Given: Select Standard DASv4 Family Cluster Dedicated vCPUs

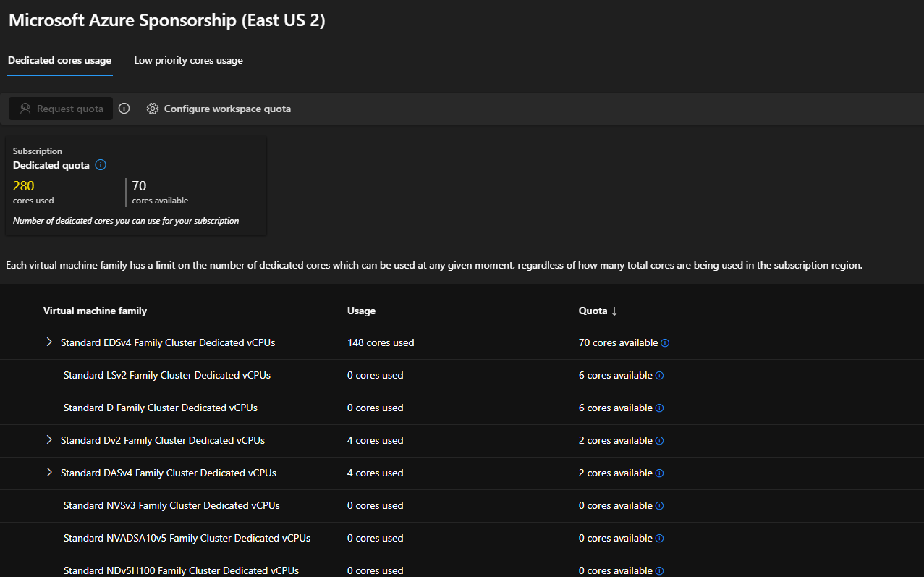Looking at the screenshot, I should pyautogui.click(x=169, y=473).
